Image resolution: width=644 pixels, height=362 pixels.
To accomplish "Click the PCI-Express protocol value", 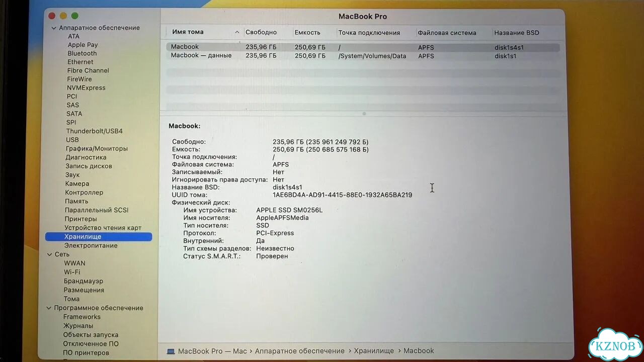I will [x=275, y=233].
